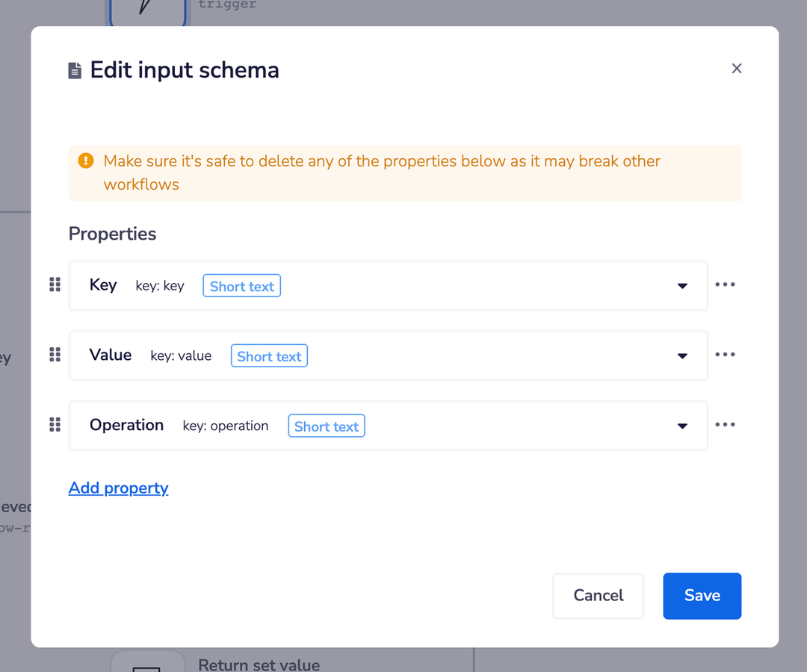Close the Edit input schema dialog
Screen dimensions: 807x672
click(x=737, y=69)
